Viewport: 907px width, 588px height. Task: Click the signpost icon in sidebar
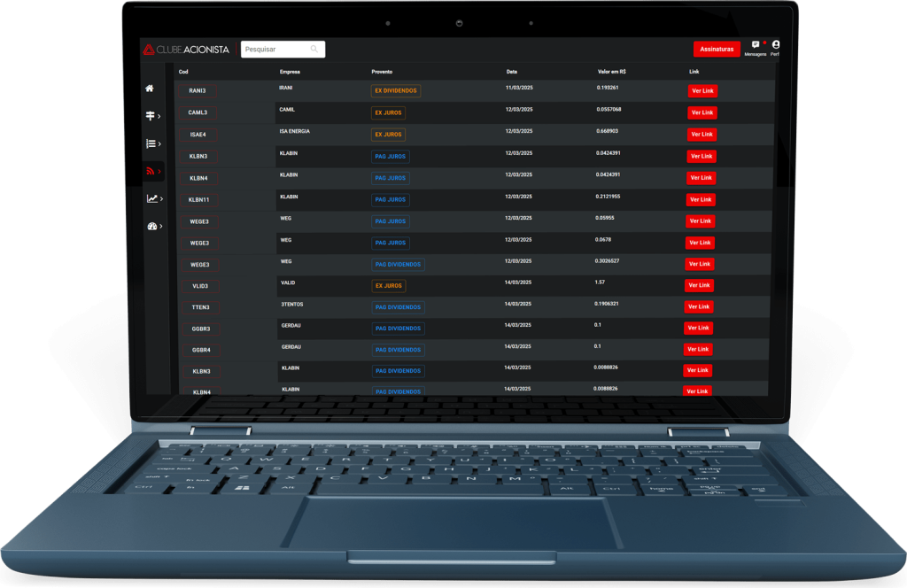pyautogui.click(x=150, y=116)
